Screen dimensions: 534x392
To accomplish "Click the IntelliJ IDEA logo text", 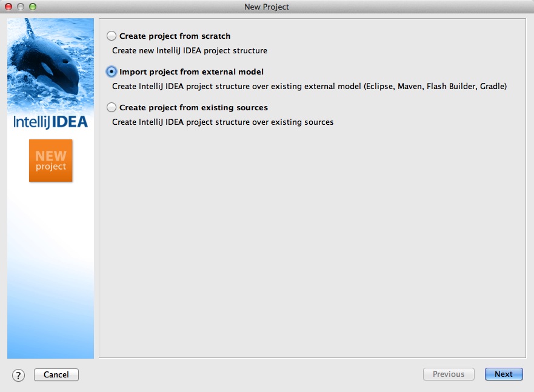I will coord(51,122).
